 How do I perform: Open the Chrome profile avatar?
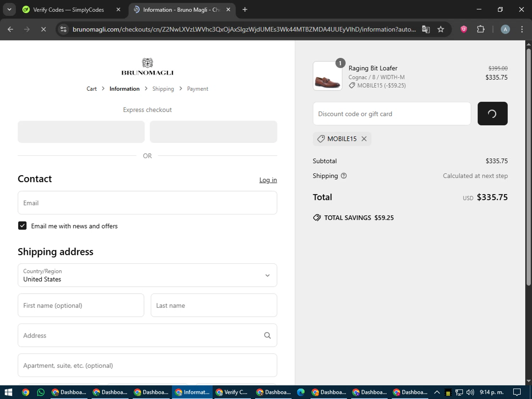click(x=505, y=29)
